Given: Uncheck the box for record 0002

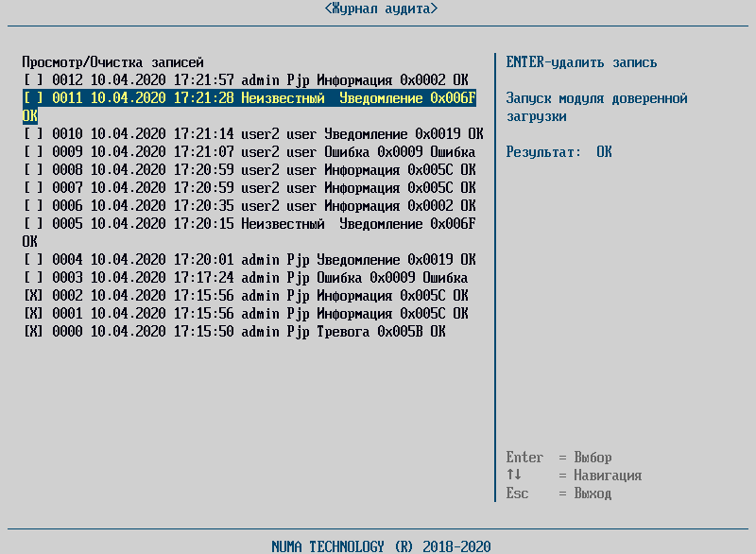Looking at the screenshot, I should 33,296.
